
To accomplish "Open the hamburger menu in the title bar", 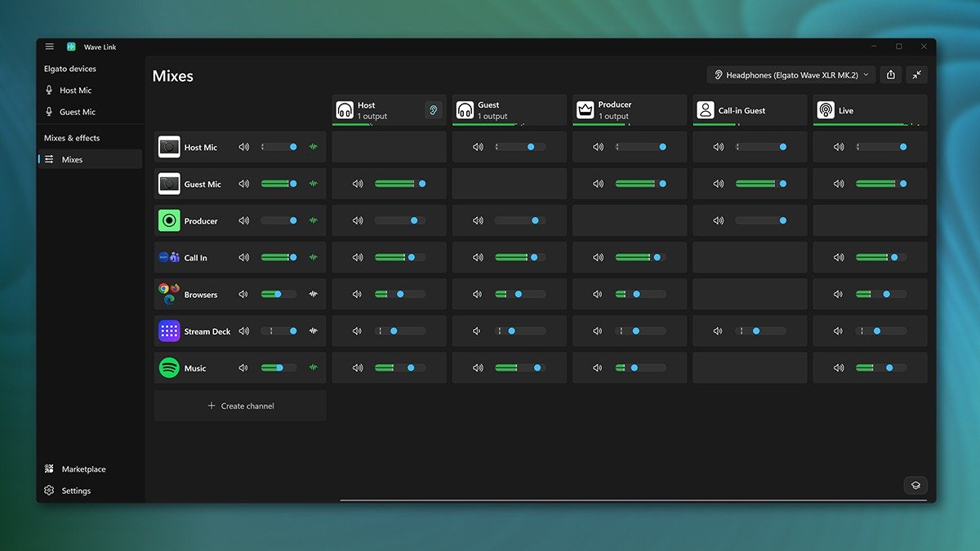I will [x=49, y=47].
